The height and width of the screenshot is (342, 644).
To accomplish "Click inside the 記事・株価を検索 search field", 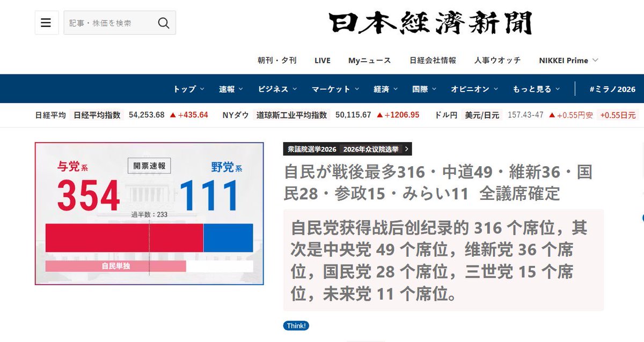I will point(107,23).
